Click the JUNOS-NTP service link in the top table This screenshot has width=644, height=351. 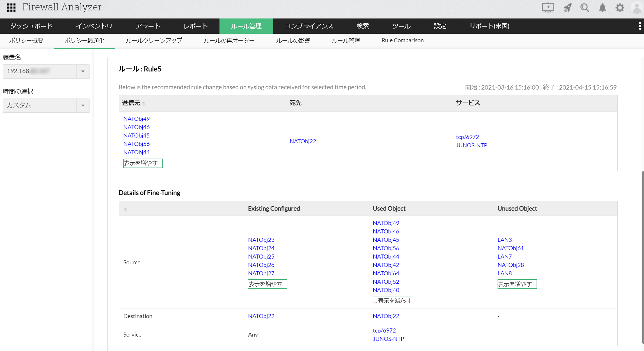(x=471, y=145)
